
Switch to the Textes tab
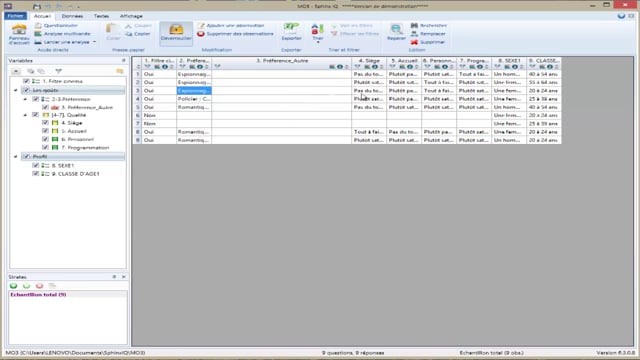tap(101, 16)
